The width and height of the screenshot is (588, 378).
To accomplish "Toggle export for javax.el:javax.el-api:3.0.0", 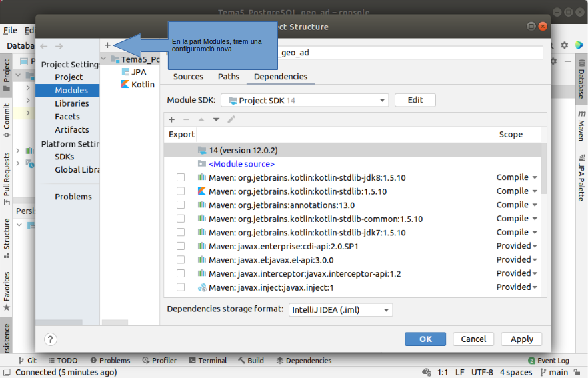I will pyautogui.click(x=181, y=260).
